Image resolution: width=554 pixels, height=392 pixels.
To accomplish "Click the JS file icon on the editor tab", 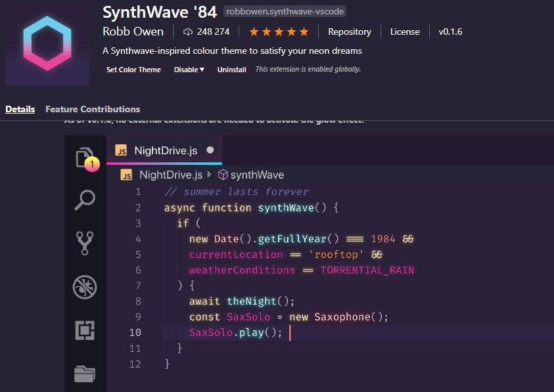I will [121, 151].
